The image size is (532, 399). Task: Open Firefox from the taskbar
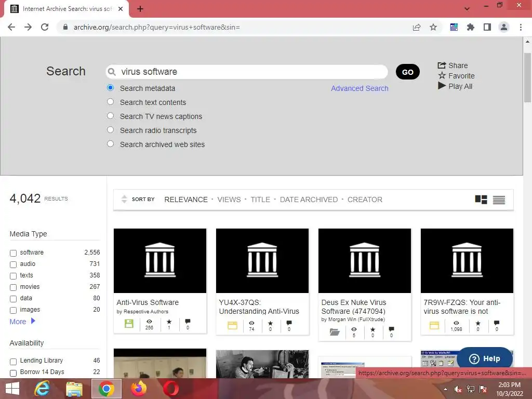coord(139,389)
